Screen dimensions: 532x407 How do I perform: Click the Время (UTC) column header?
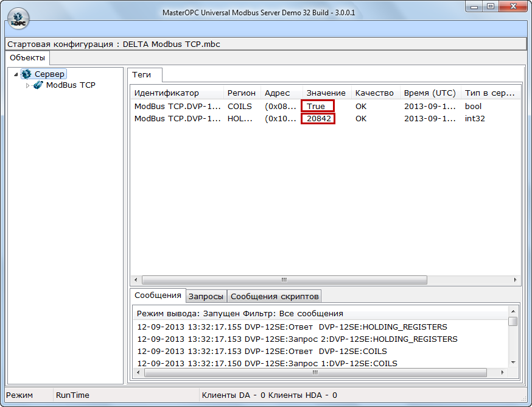point(429,93)
